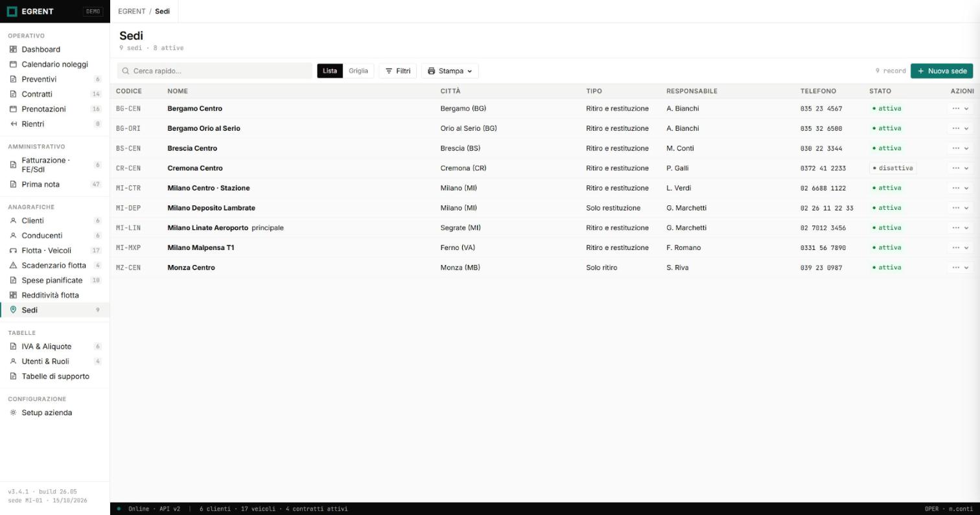Click the Milano Malpensa T1 name cell
The height and width of the screenshot is (515, 980).
click(x=201, y=247)
